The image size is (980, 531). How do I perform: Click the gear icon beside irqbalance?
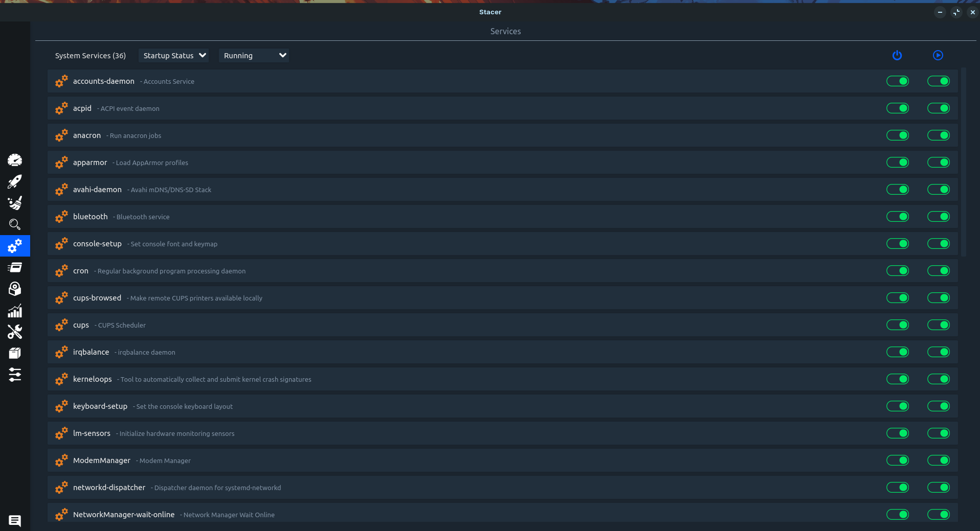click(x=61, y=352)
